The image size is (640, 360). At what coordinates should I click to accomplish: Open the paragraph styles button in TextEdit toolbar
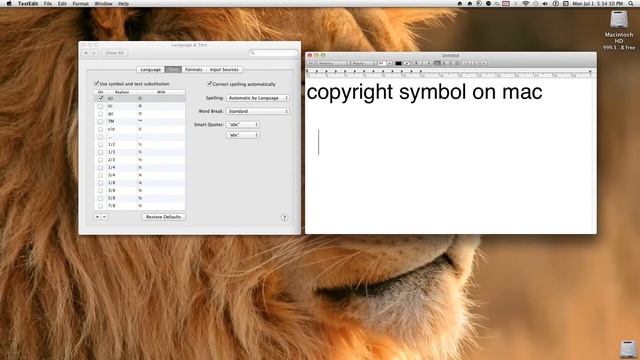[x=311, y=63]
